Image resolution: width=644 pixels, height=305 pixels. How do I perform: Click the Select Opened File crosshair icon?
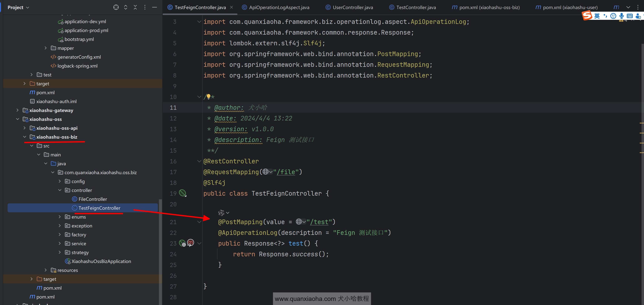tap(116, 7)
